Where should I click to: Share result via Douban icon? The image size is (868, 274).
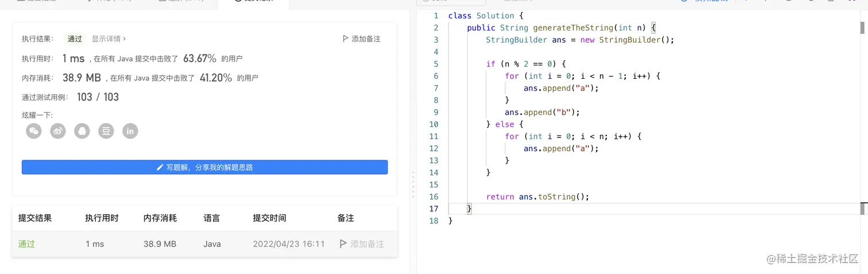(x=106, y=131)
